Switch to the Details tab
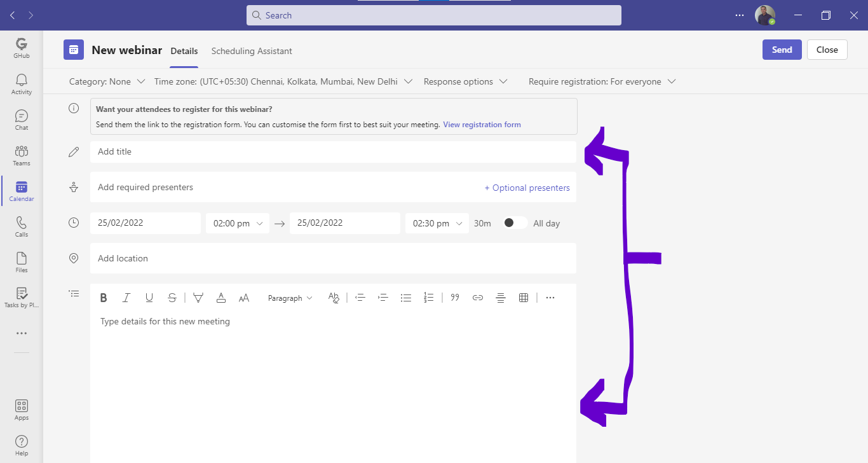Screen dimensions: 868x463 (x=184, y=51)
